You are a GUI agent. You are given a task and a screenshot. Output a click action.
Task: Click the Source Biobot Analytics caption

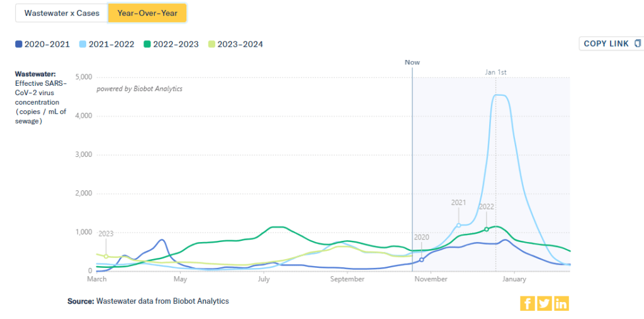pyautogui.click(x=148, y=301)
